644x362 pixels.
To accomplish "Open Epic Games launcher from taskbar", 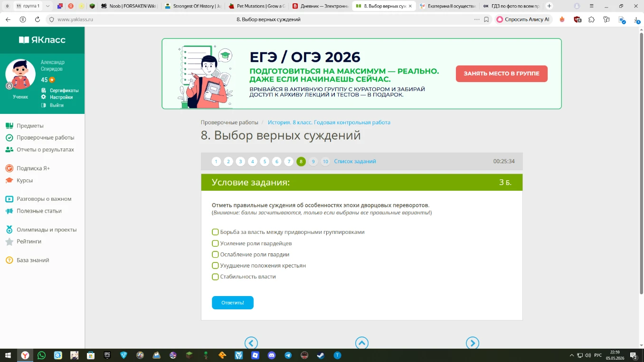I will point(107,355).
